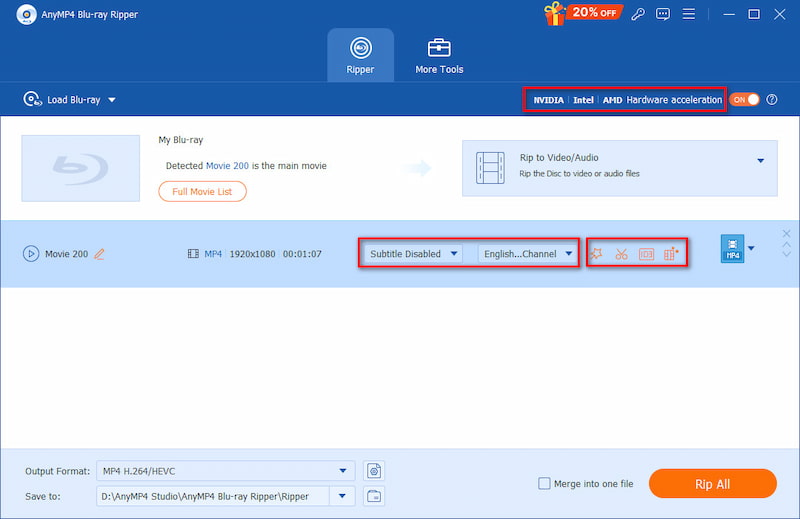Open the English Channel audio dropdown
The height and width of the screenshot is (519, 800).
(528, 254)
